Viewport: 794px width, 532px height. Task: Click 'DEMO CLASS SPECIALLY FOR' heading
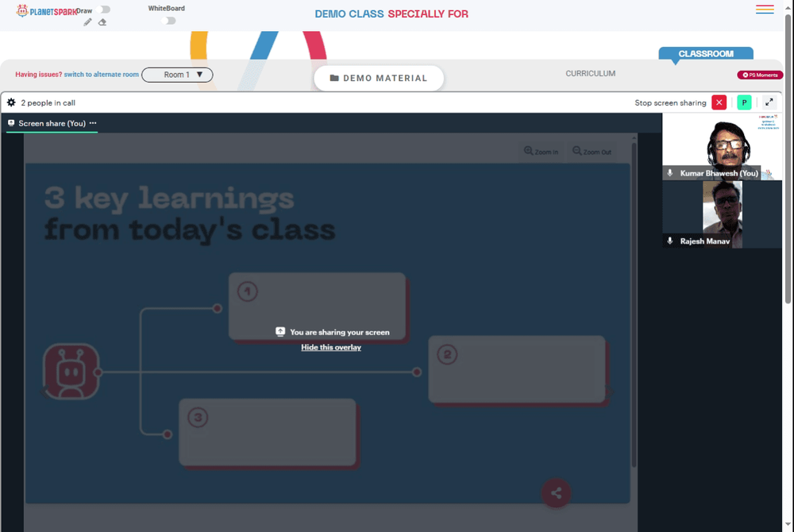(x=391, y=14)
